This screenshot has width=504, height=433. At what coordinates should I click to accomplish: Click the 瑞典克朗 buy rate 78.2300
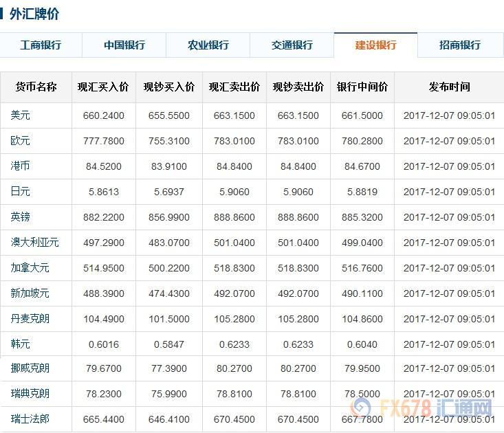pos(104,394)
